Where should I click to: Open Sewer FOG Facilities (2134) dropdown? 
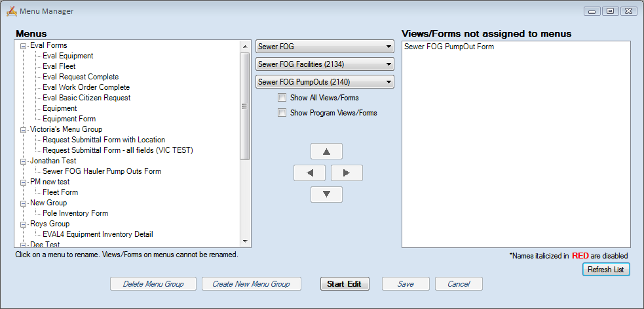click(x=324, y=64)
